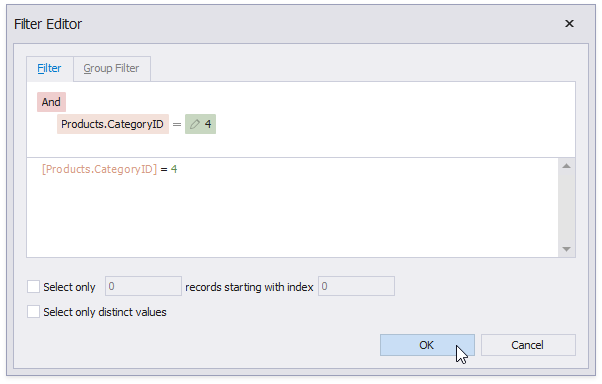Click the [Products.CategoryID] = 4 expression text
Screen dimensions: 602x384
pyautogui.click(x=109, y=169)
